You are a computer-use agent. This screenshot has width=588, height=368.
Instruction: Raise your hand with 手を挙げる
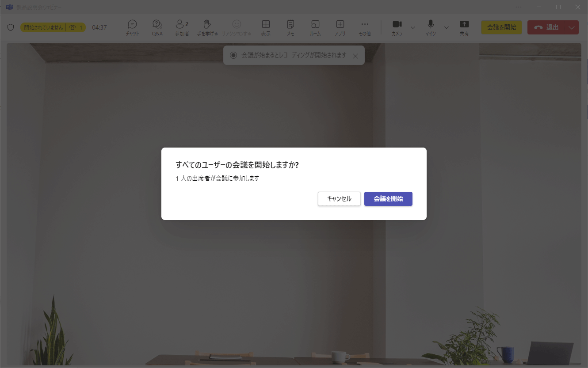(206, 27)
